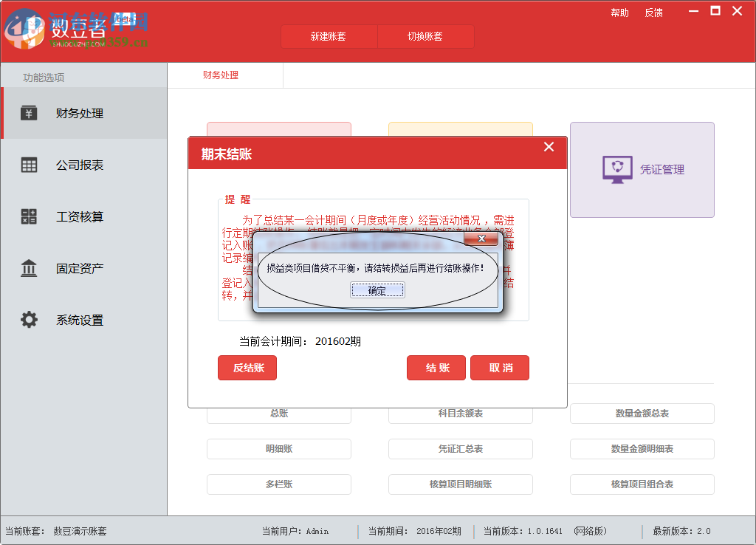Open the 科目余额表 report

(460, 413)
